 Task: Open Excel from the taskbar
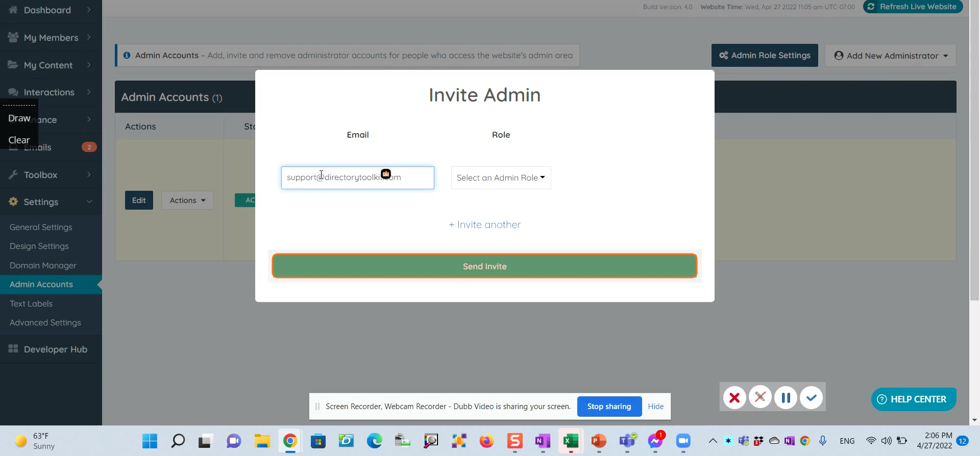[x=571, y=441]
